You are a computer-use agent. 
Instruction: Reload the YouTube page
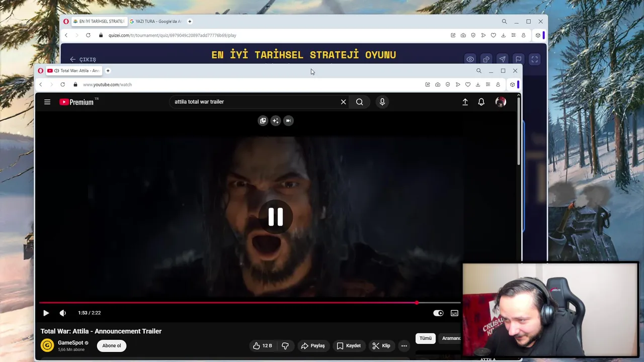pyautogui.click(x=62, y=84)
